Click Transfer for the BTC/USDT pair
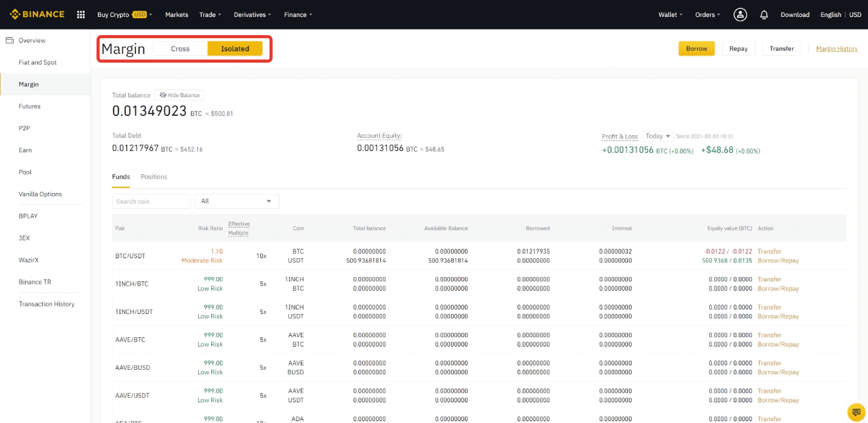 769,251
